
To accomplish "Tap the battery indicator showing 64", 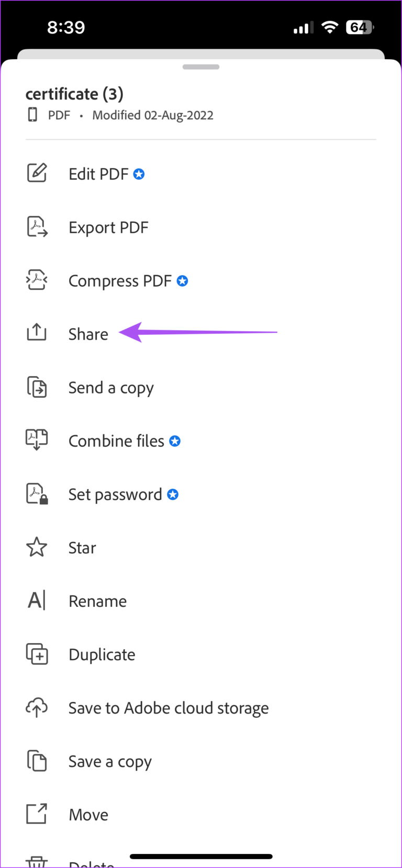I will pyautogui.click(x=359, y=27).
